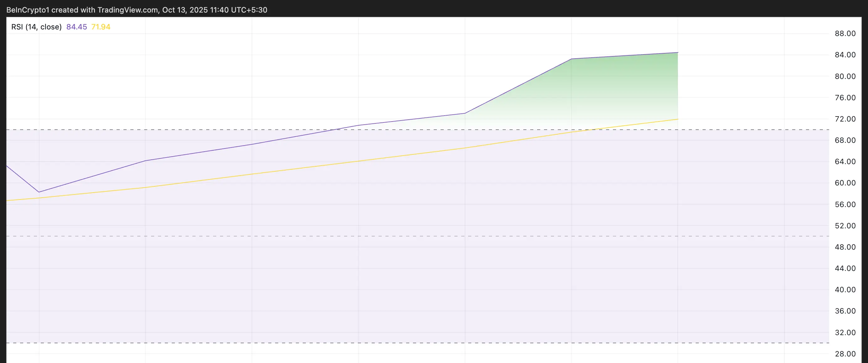Click the purple 84.45 RSI value
The image size is (868, 363).
click(x=76, y=27)
